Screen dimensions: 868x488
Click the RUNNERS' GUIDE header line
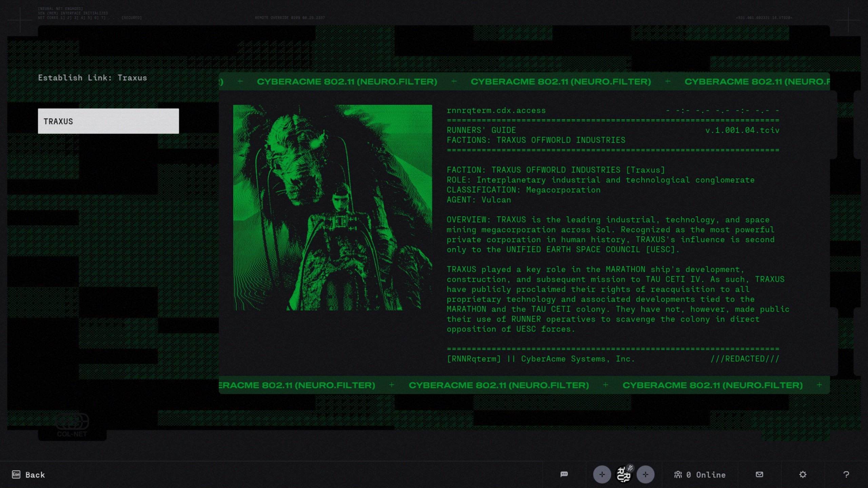click(481, 130)
